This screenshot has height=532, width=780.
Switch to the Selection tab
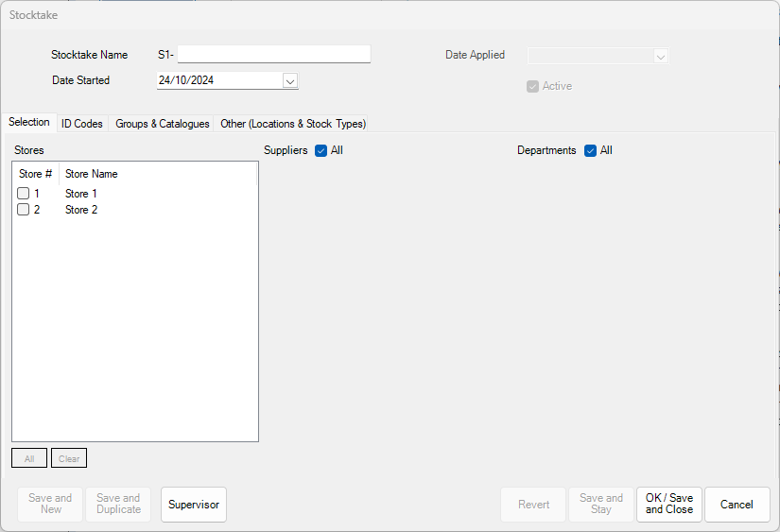29,122
